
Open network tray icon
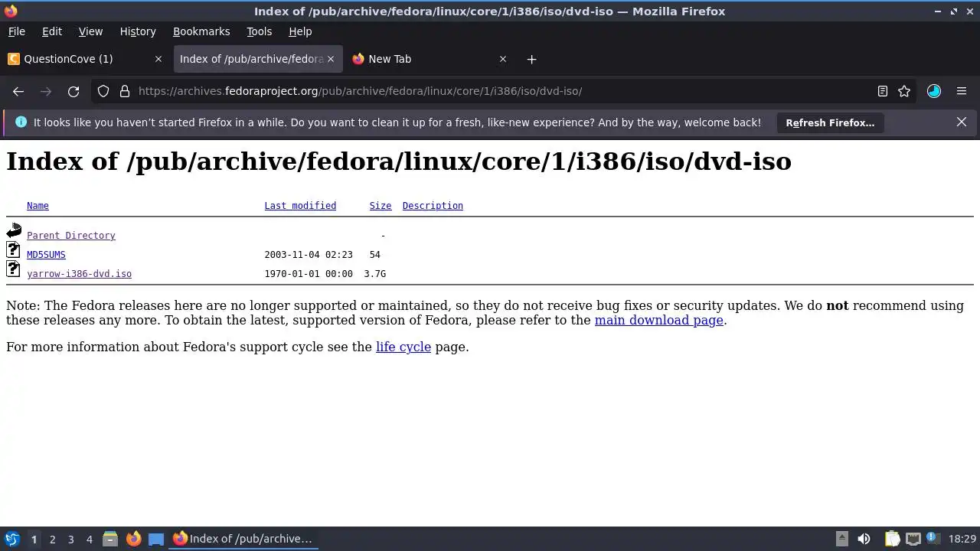pyautogui.click(x=913, y=539)
